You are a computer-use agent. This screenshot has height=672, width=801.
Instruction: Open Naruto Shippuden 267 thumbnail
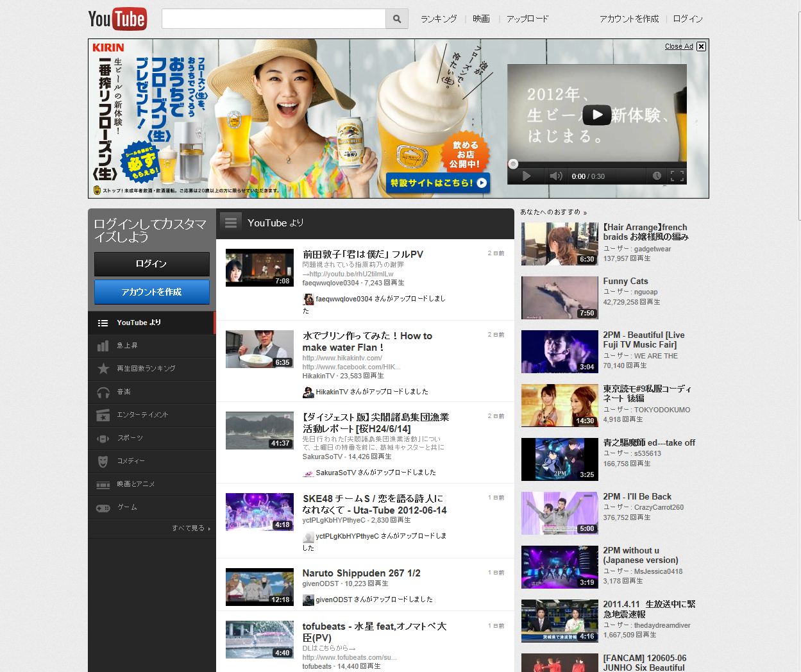(260, 587)
